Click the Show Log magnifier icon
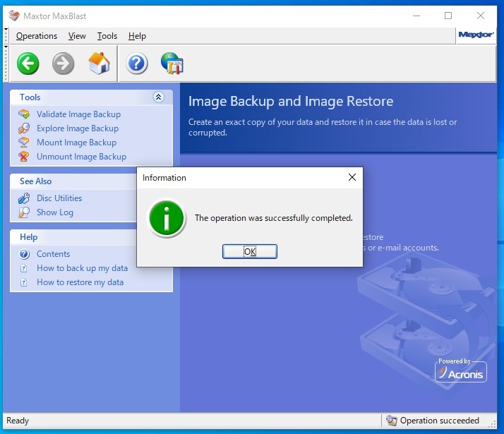Viewport: 504px width, 434px height. click(24, 212)
